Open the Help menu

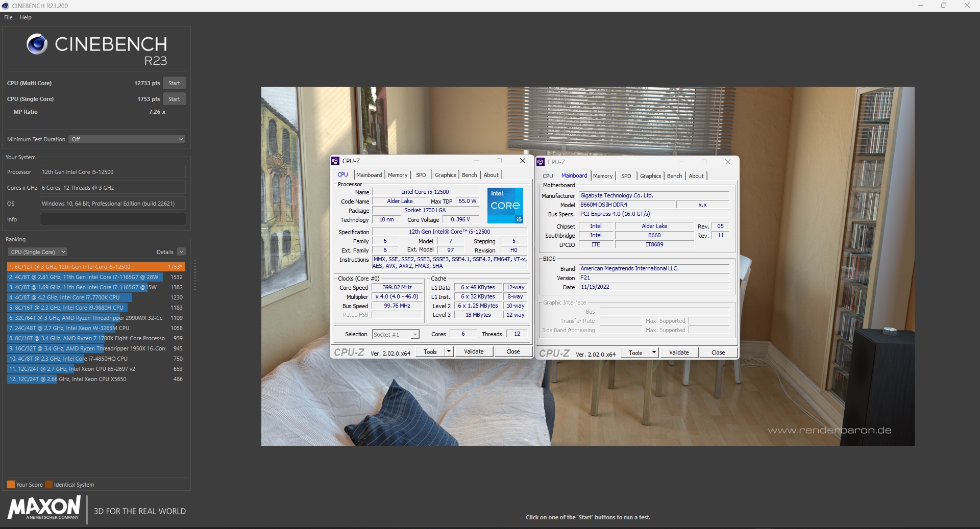[x=26, y=17]
